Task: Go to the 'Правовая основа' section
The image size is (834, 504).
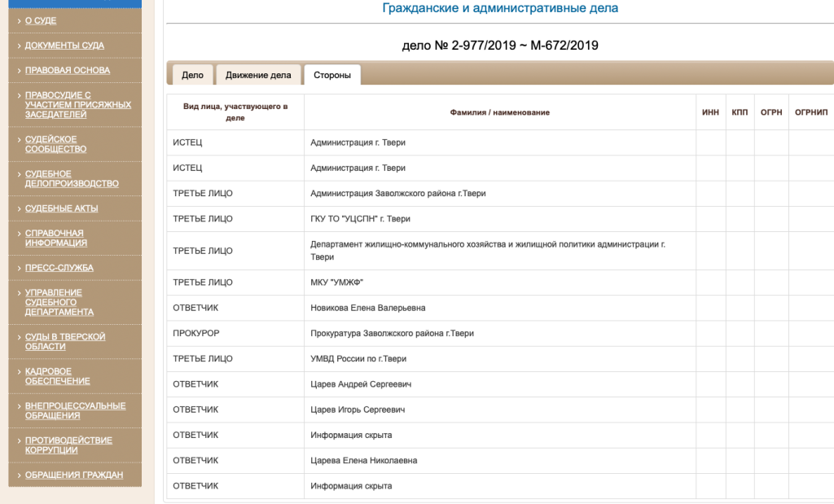Action: 67,70
